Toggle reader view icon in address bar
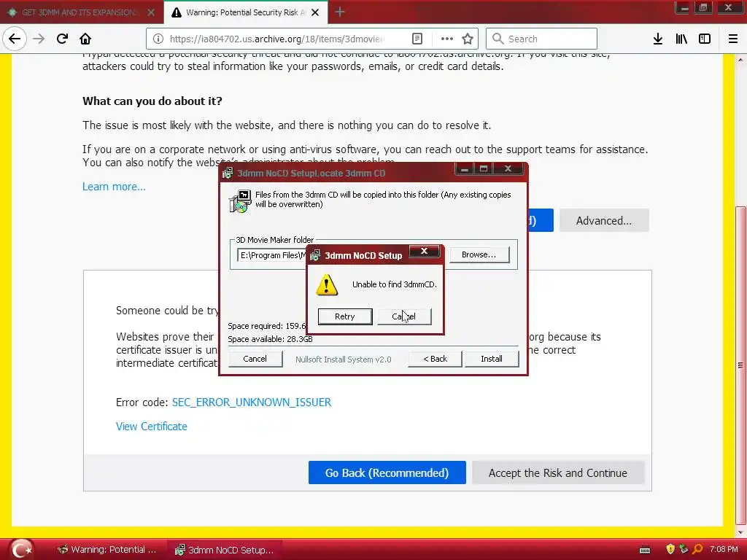The height and width of the screenshot is (560, 747). click(417, 39)
